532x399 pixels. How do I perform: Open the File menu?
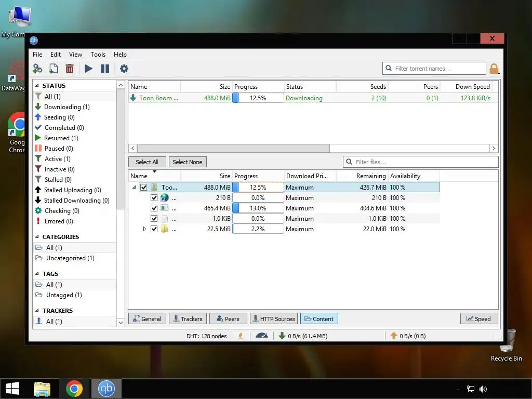tap(37, 54)
